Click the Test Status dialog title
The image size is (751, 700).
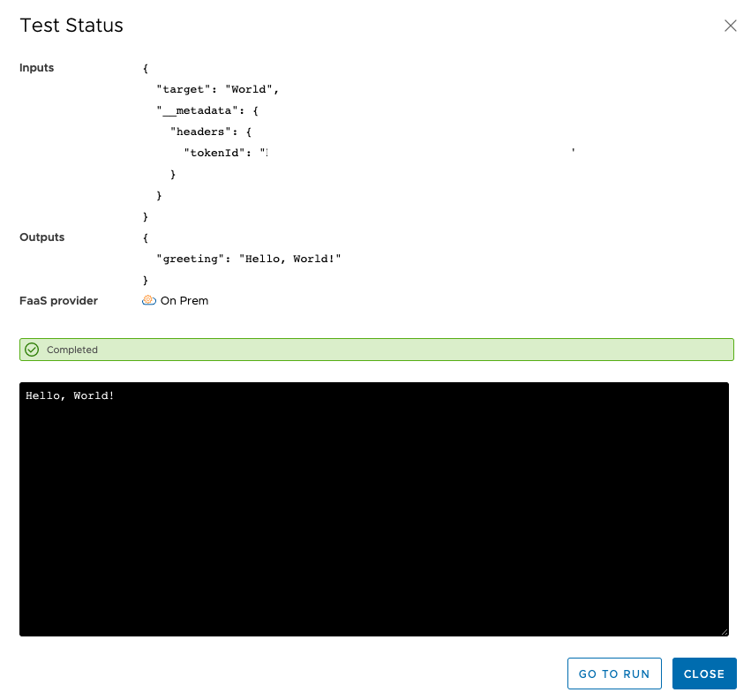click(x=71, y=26)
